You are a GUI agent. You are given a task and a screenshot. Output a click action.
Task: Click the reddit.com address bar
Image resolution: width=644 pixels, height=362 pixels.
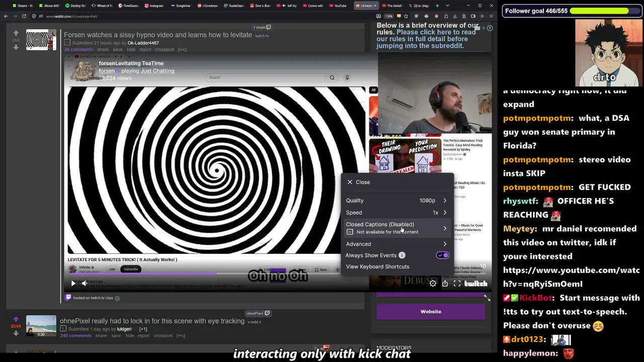tap(201, 16)
